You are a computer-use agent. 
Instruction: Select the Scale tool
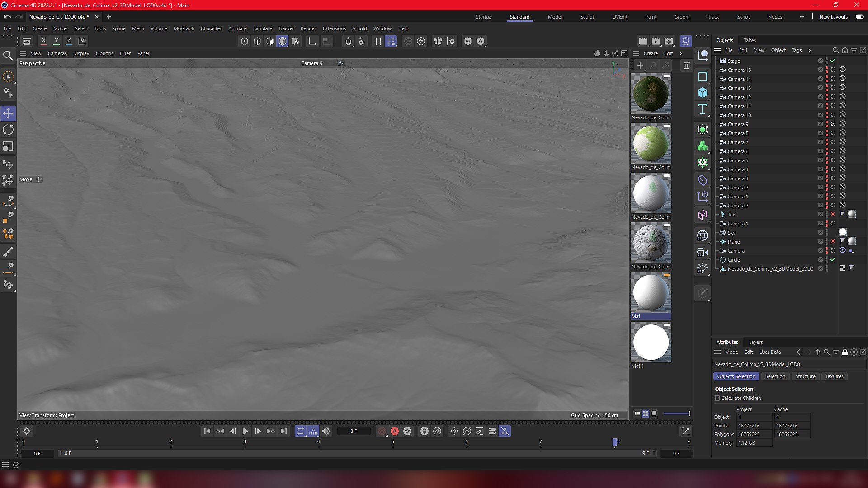coord(8,146)
